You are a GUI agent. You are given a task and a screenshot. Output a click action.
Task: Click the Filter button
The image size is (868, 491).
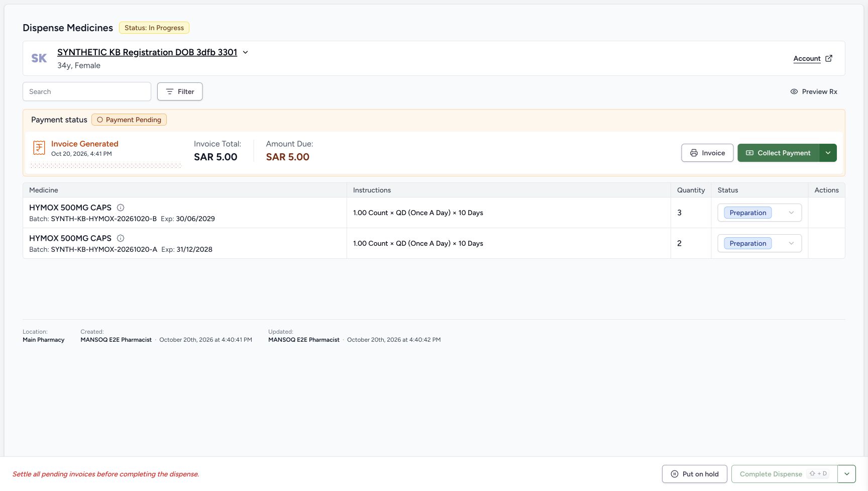click(x=180, y=91)
